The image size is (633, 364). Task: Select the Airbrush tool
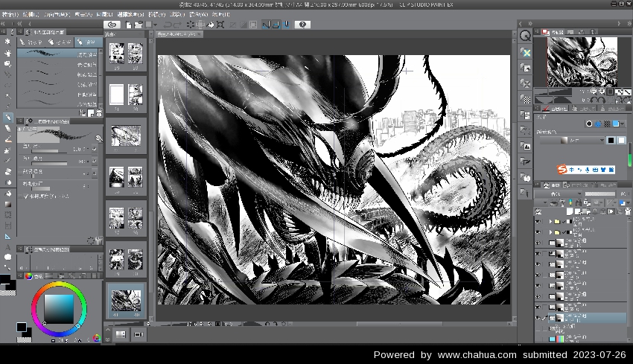[7, 150]
